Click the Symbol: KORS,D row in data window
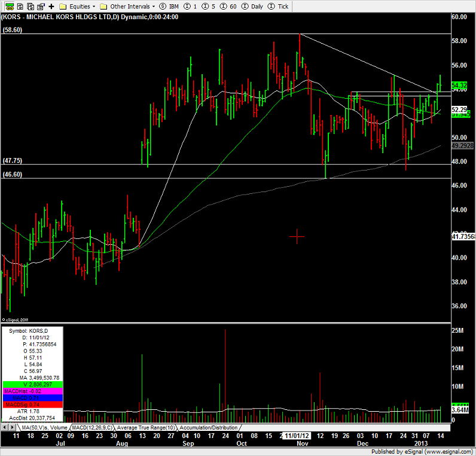Screen dimensions: 476x456 tap(32, 331)
